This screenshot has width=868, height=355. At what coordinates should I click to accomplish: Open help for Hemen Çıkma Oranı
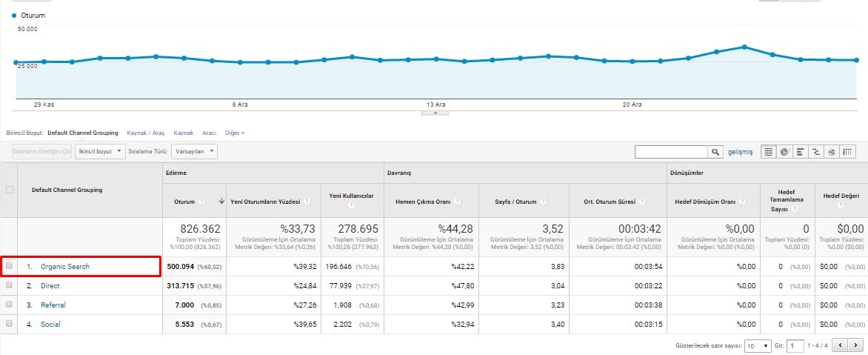click(x=457, y=202)
